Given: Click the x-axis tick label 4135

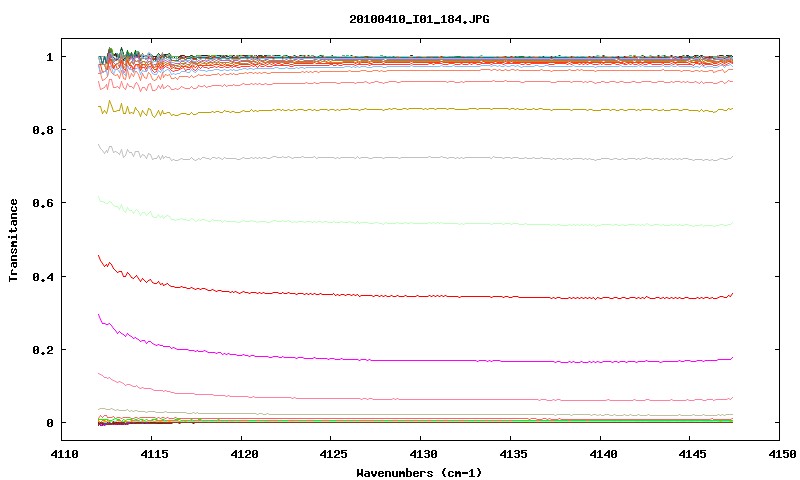Looking at the screenshot, I should point(513,454).
